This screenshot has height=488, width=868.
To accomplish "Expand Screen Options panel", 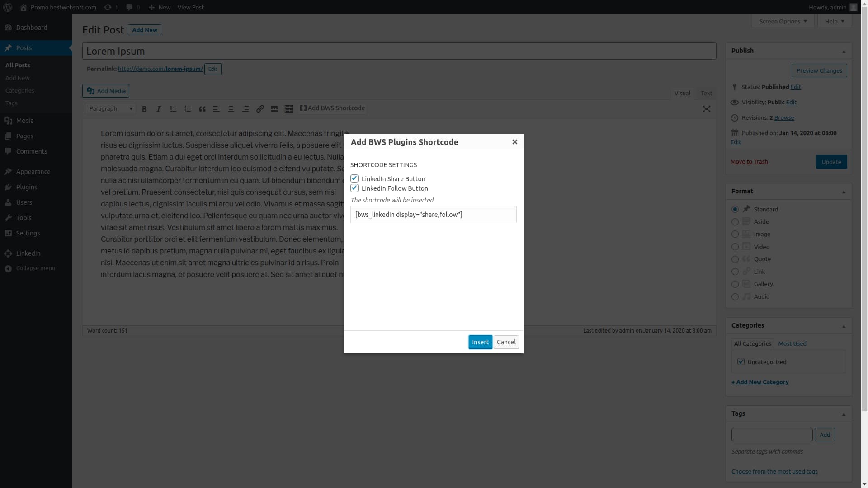I will coord(783,21).
